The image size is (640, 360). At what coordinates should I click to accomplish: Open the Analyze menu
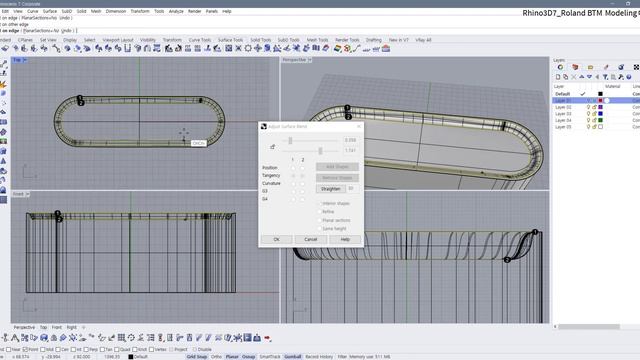[x=176, y=11]
